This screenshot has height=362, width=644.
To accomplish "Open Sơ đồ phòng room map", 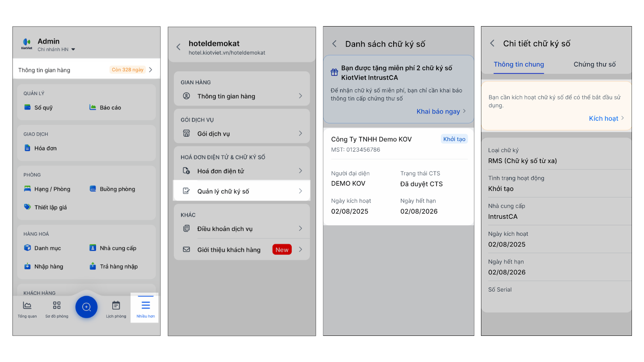I will pos(57,309).
